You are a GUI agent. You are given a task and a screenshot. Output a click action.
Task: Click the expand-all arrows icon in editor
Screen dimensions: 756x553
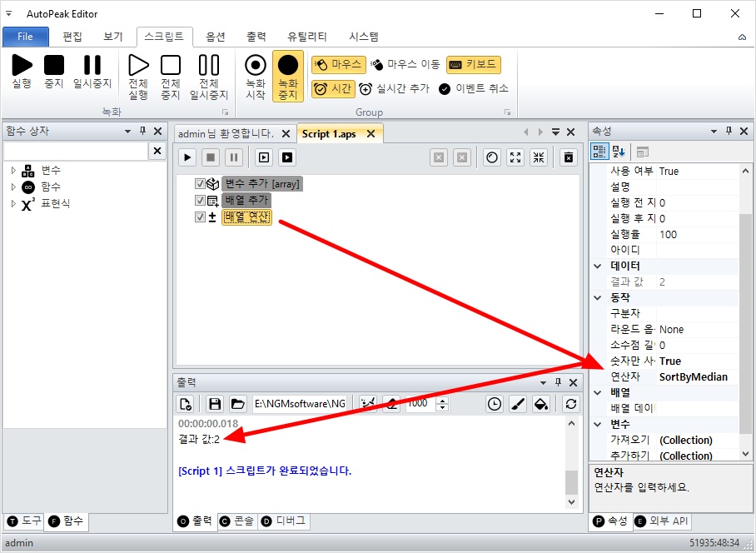click(x=515, y=157)
